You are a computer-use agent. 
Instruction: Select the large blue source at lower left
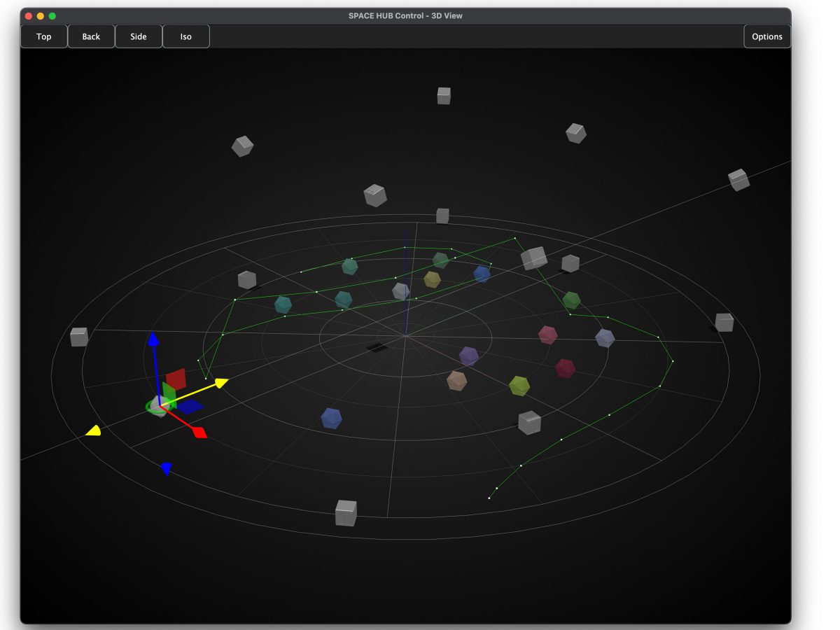coord(331,418)
